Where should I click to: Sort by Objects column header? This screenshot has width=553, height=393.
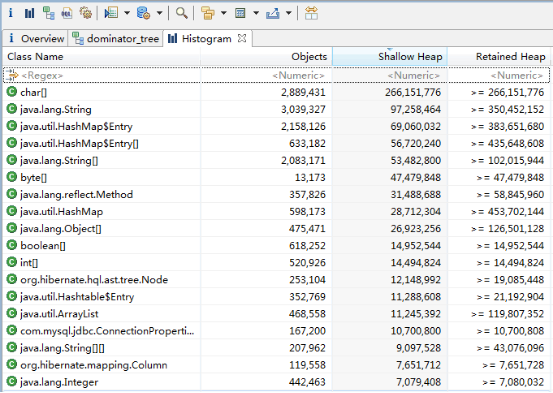pos(266,56)
